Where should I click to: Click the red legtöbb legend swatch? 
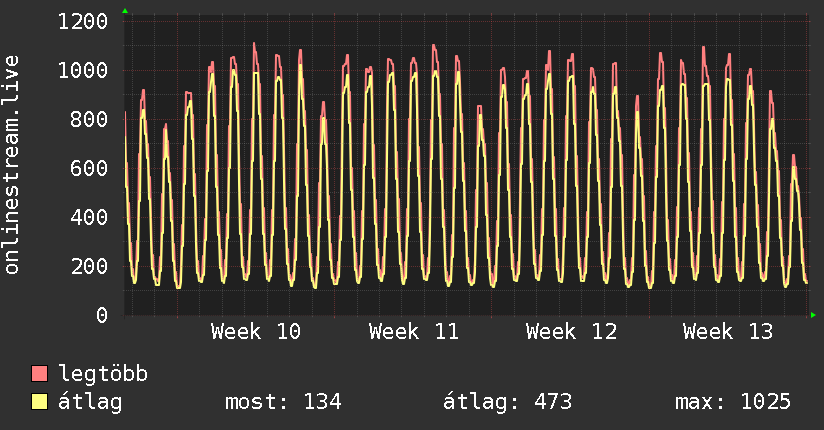pos(40,374)
